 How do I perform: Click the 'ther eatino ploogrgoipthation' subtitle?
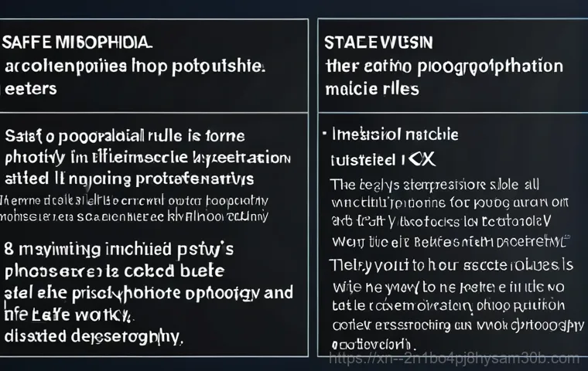(444, 66)
